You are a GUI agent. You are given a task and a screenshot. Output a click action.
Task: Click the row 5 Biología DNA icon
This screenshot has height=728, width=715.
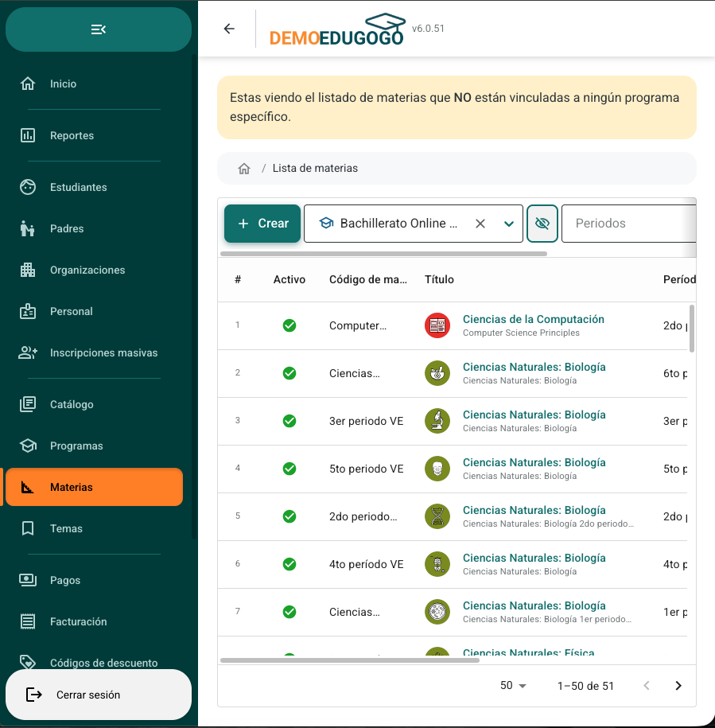[437, 516]
